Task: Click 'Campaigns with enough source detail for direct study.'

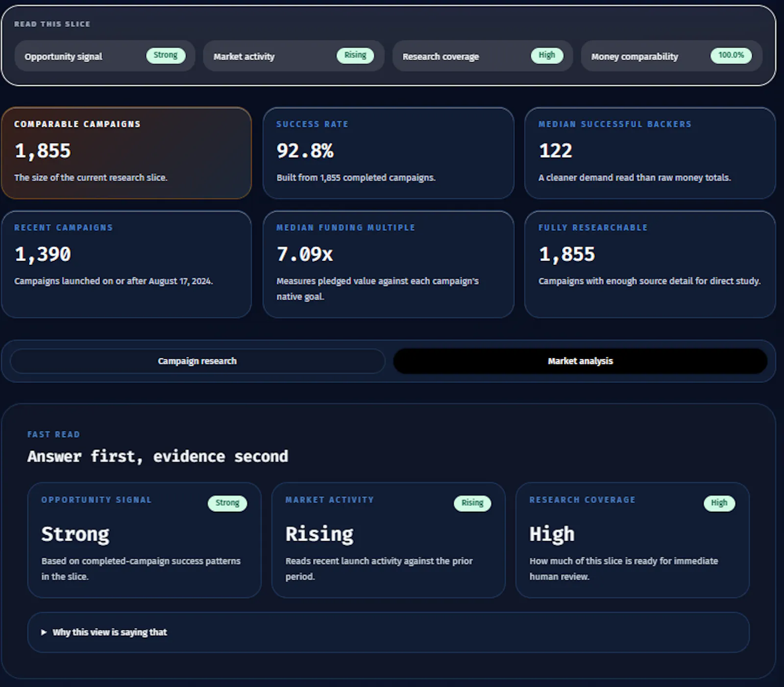Action: click(x=649, y=281)
